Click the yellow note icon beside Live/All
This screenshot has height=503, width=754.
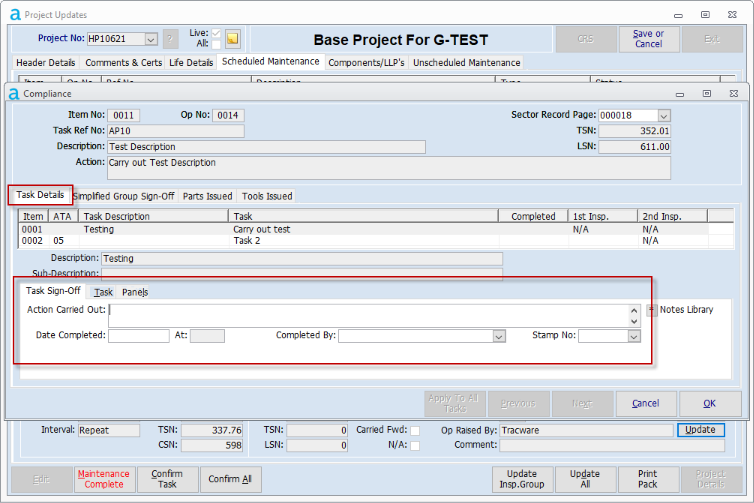233,39
